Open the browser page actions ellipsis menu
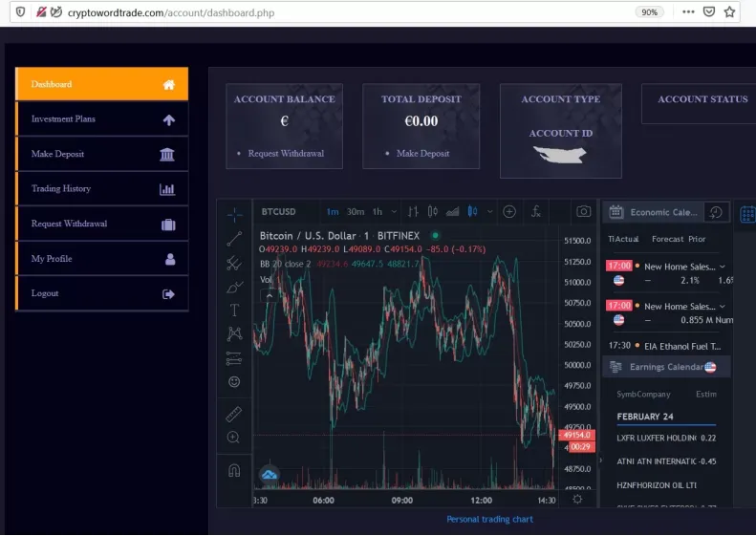The height and width of the screenshot is (536, 756). point(688,12)
